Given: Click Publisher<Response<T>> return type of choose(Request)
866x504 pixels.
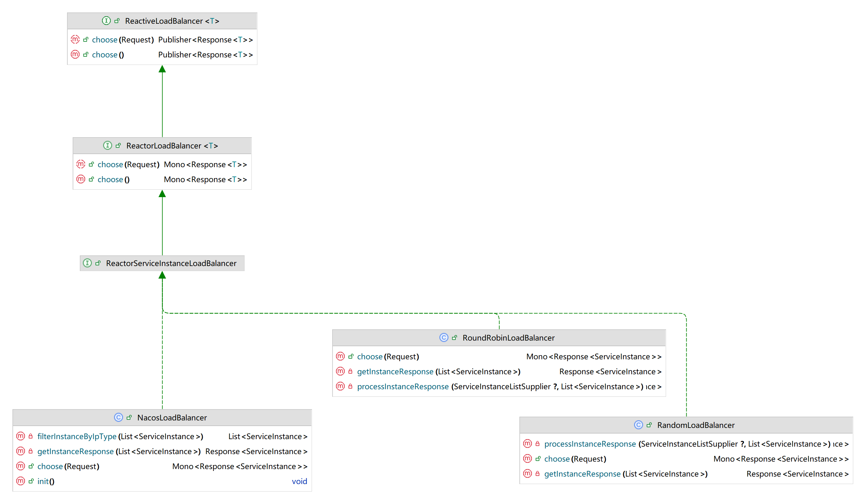Looking at the screenshot, I should [206, 40].
